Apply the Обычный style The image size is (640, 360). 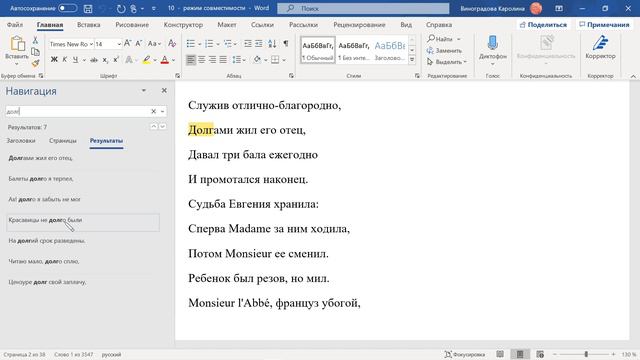point(318,50)
